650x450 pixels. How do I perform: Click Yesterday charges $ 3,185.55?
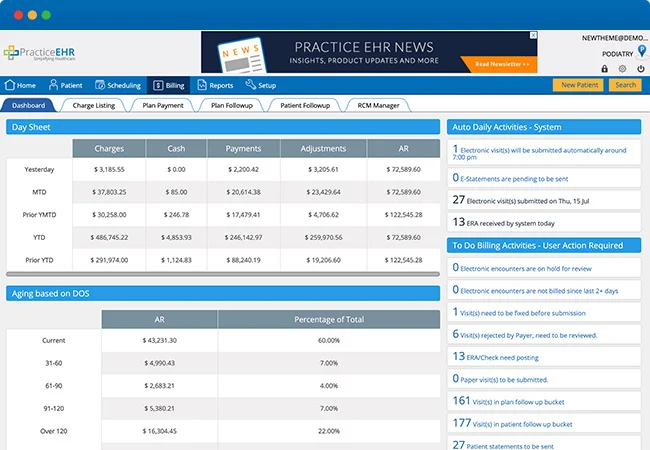pos(109,169)
